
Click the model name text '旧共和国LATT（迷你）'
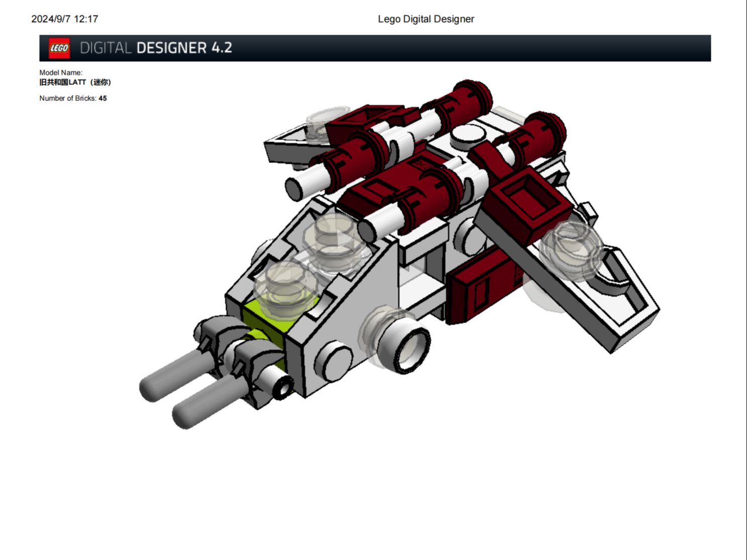[x=75, y=82]
